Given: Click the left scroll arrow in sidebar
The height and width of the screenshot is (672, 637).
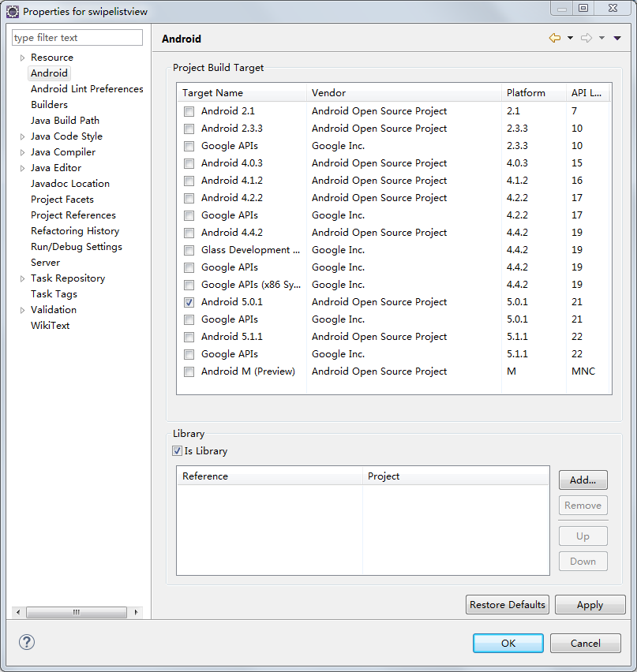Looking at the screenshot, I should point(17,612).
